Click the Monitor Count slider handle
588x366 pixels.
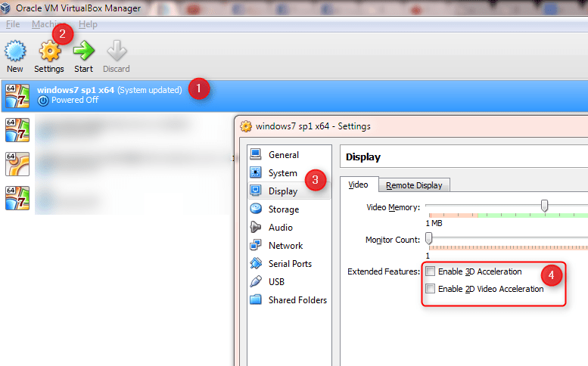pyautogui.click(x=428, y=238)
